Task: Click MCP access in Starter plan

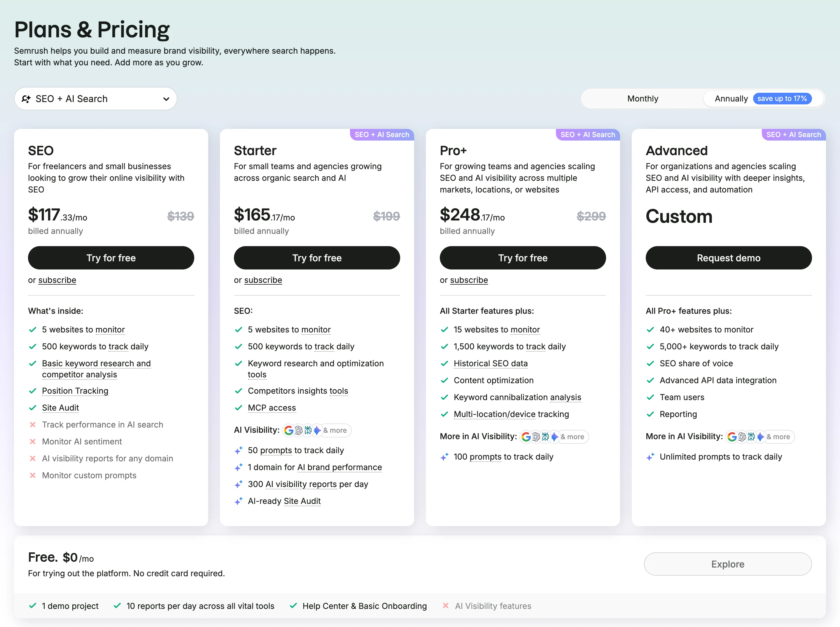Action: point(272,408)
